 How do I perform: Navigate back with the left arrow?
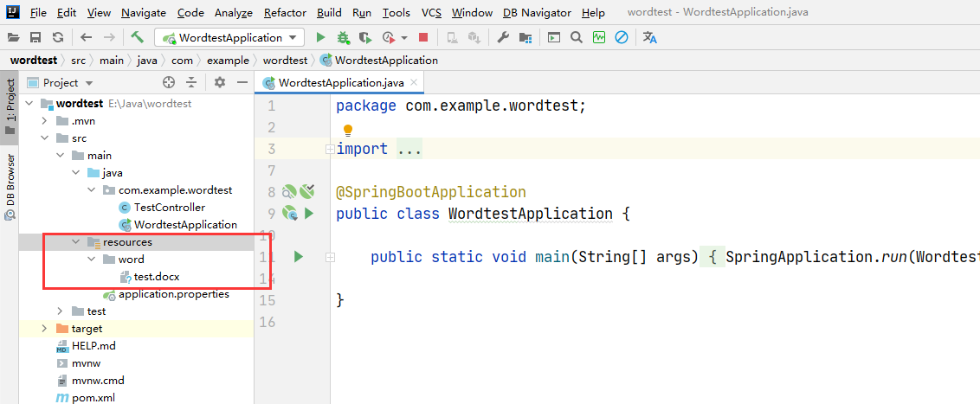87,37
